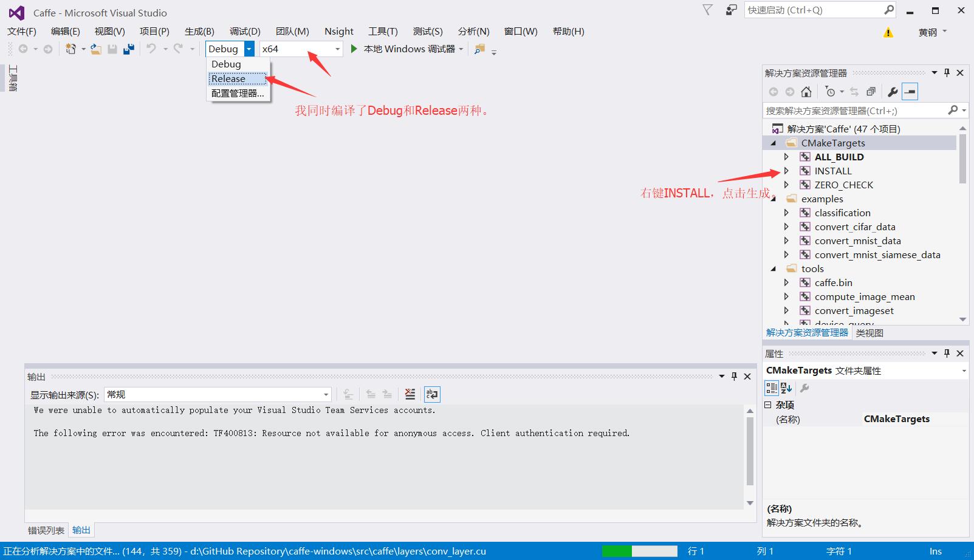Click the Find in Files toolbar icon
Screen dimensions: 974x560
(479, 49)
